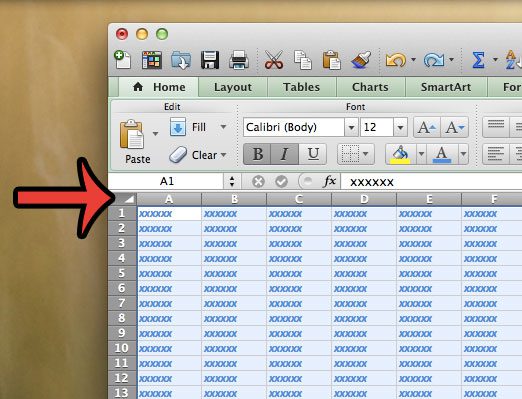Screen dimensions: 522x399
Task: Select column D header
Action: pos(364,199)
